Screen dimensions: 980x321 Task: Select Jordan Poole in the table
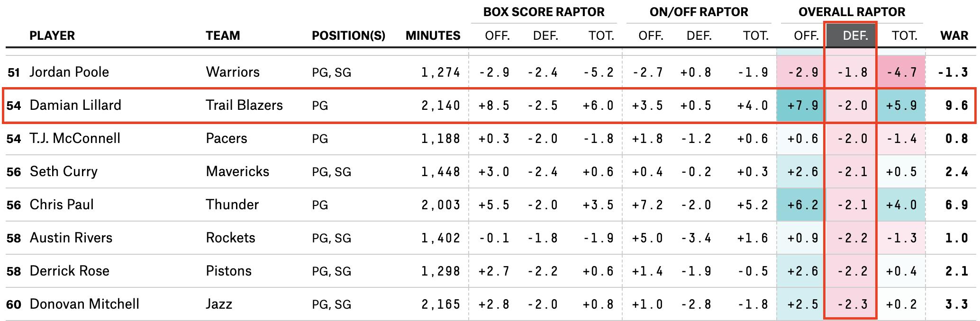69,72
